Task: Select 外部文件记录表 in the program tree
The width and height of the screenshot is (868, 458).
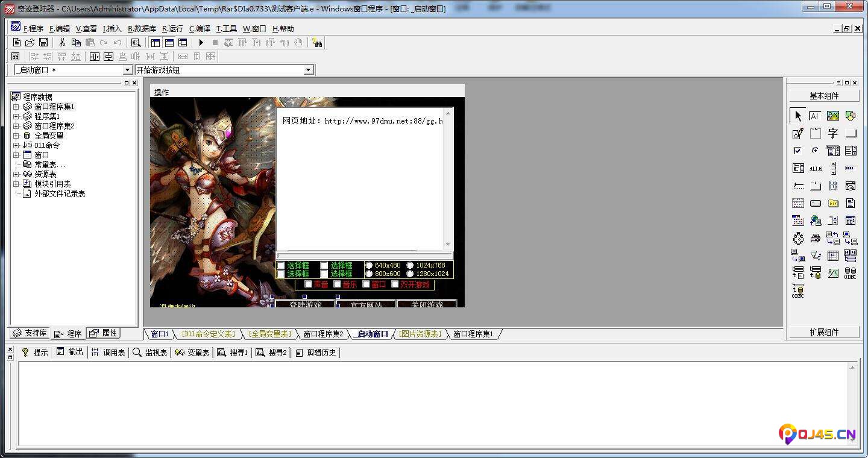Action: 60,193
